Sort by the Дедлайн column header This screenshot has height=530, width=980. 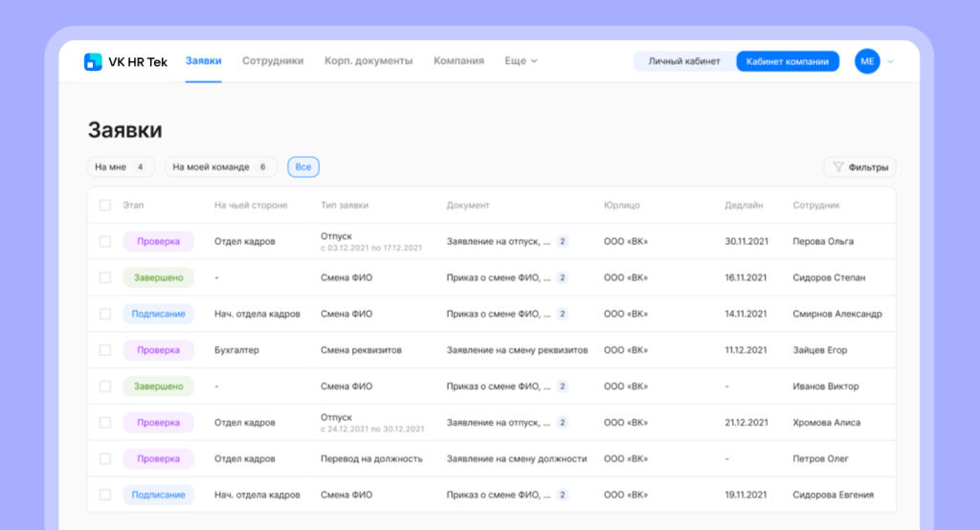coord(744,206)
